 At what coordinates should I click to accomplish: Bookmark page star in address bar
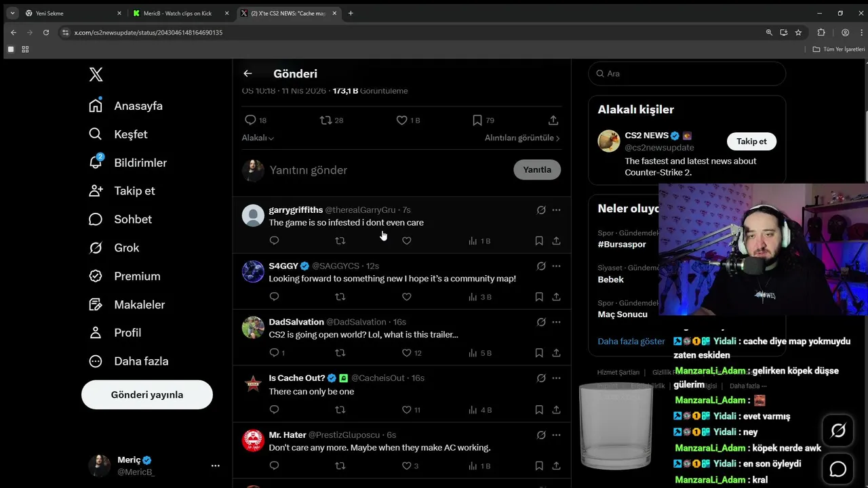coord(798,32)
